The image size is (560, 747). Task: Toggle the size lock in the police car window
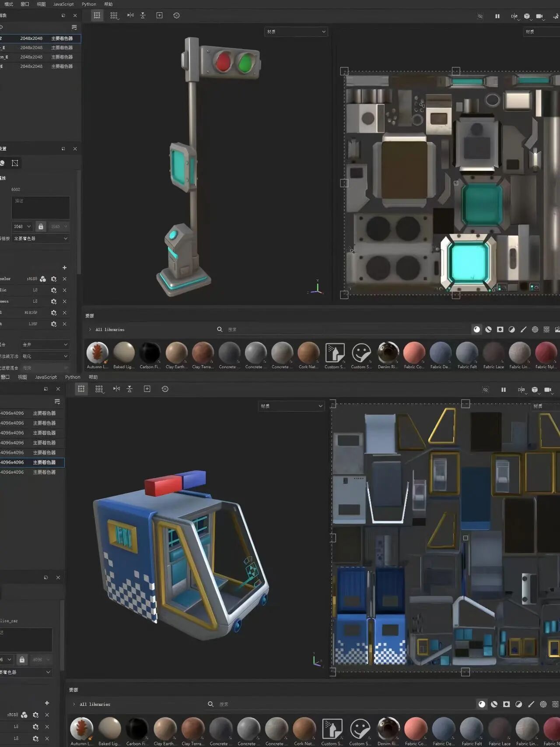[x=22, y=659]
